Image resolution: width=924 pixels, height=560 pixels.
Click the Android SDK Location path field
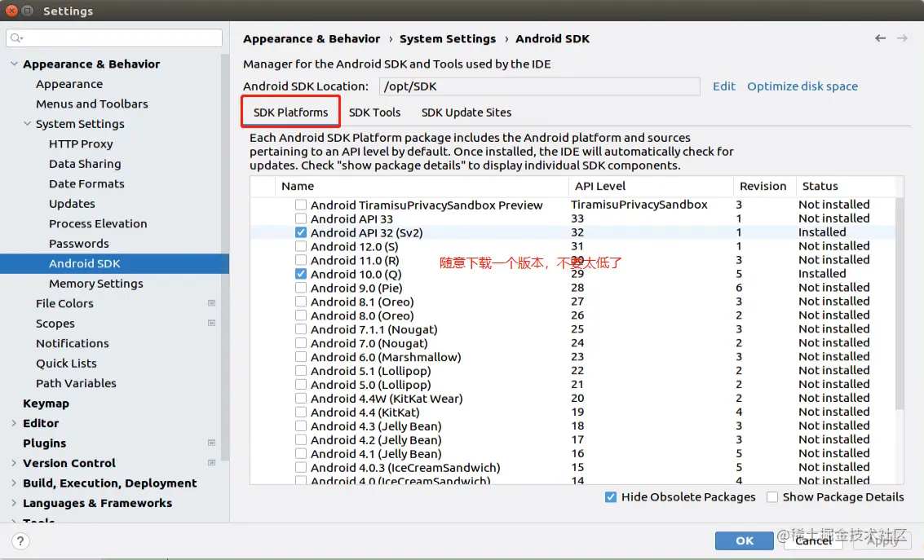coord(539,86)
